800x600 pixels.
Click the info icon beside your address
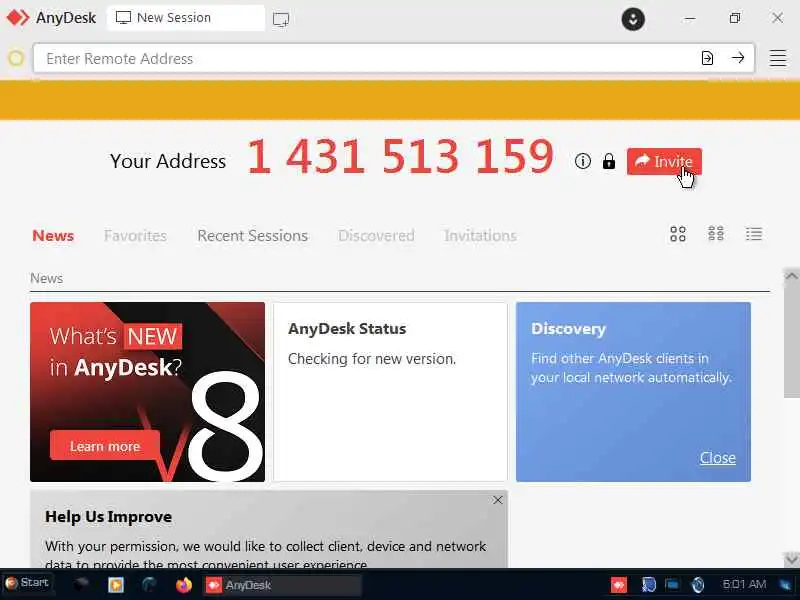pyautogui.click(x=583, y=161)
